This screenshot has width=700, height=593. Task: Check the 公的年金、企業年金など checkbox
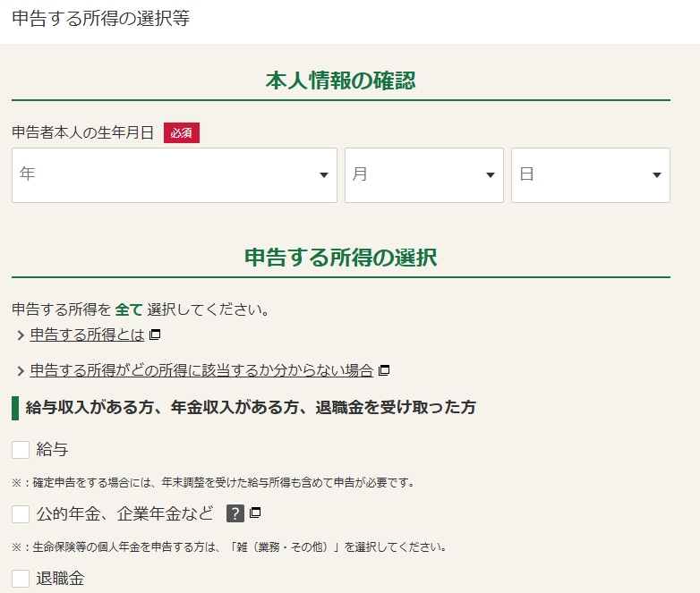pos(21,514)
